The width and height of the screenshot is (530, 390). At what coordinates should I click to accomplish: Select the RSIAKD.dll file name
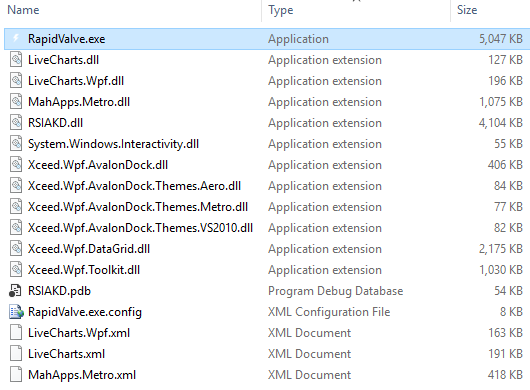[55, 123]
